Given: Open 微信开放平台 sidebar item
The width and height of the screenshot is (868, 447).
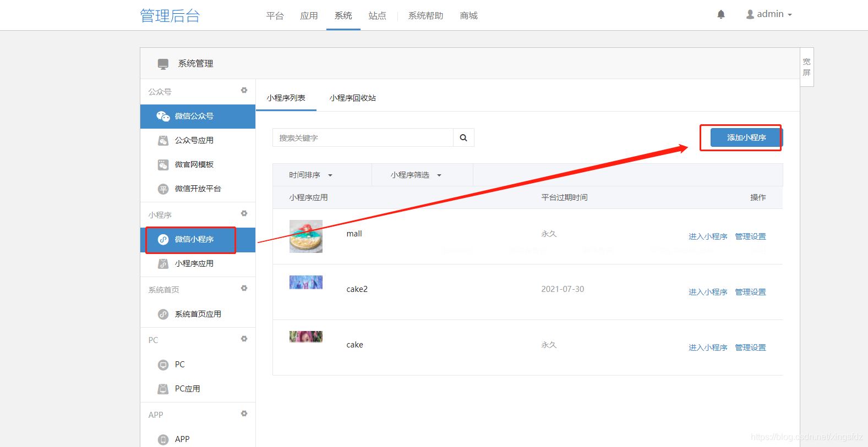Looking at the screenshot, I should pyautogui.click(x=198, y=189).
